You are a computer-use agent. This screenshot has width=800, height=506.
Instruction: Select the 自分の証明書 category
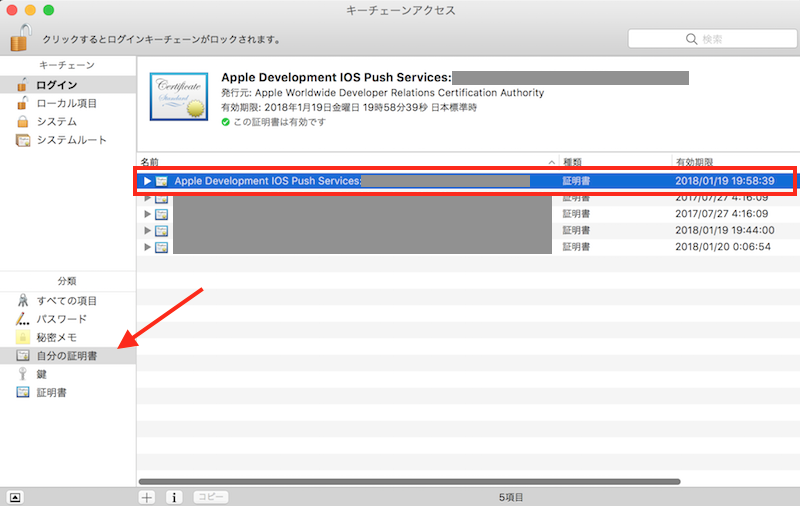[x=68, y=356]
